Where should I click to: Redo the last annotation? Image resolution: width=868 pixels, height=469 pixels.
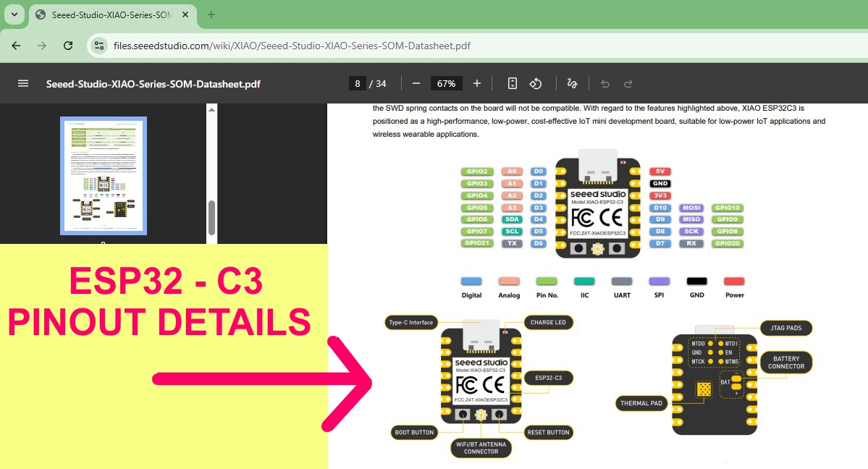[x=628, y=84]
